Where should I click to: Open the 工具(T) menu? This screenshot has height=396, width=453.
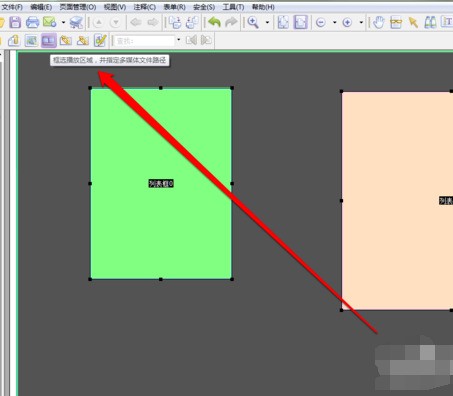coord(233,7)
